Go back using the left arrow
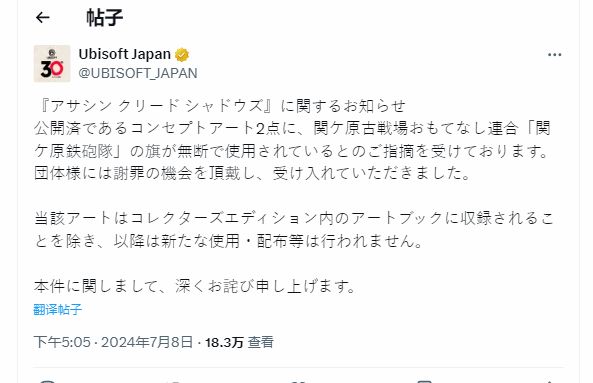Viewport: 593px width, 383px height. coord(43,17)
